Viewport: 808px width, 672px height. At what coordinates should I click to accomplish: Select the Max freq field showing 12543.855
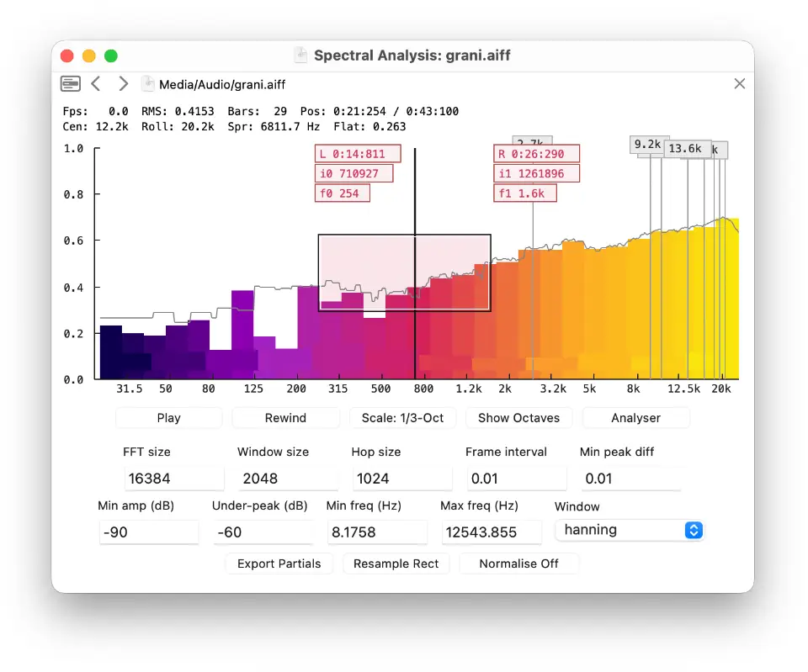pos(491,532)
